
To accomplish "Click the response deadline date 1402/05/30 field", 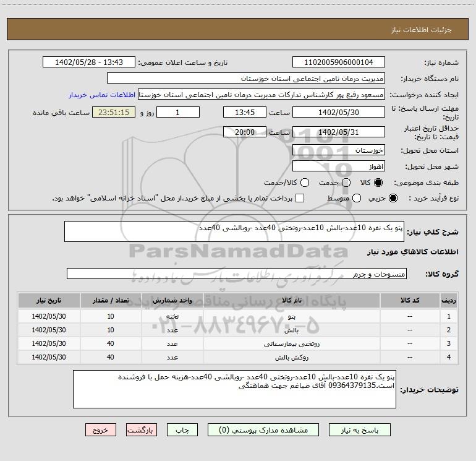I will pos(339,112).
